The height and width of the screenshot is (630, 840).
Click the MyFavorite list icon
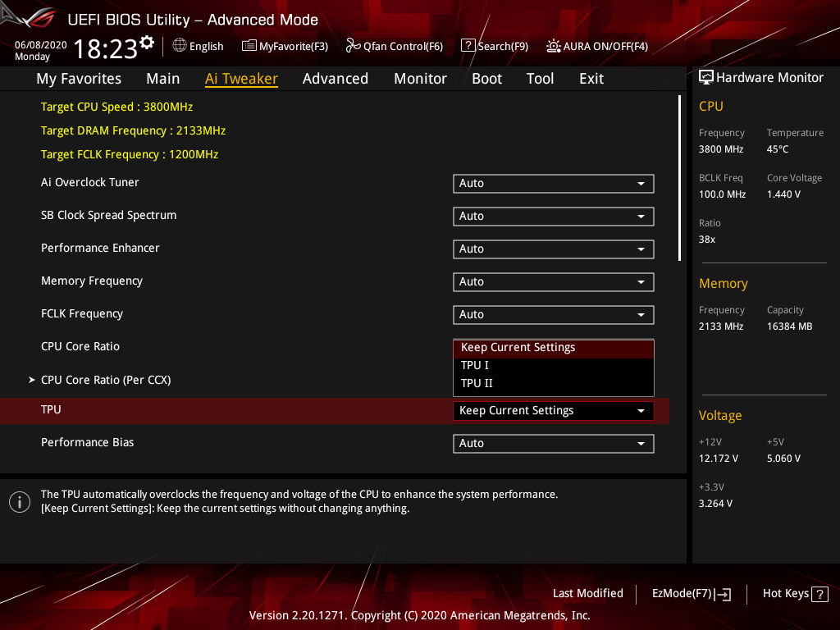[x=249, y=46]
